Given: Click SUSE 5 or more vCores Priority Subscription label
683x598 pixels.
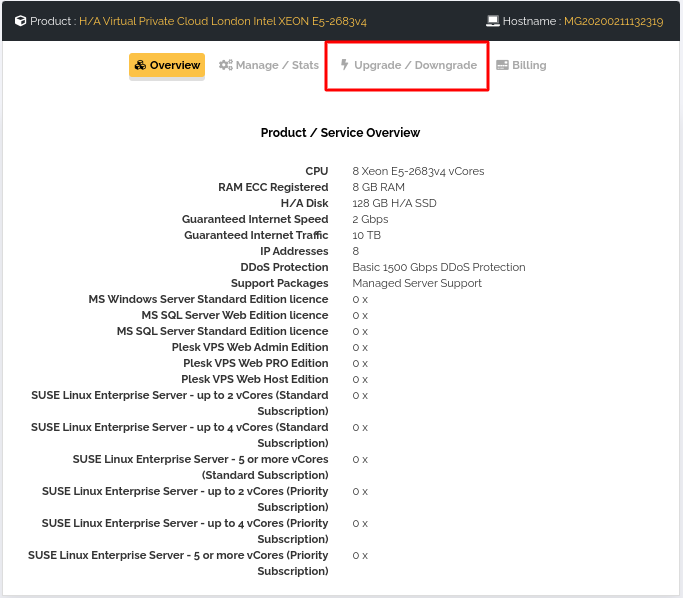Looking at the screenshot, I should 178,563.
